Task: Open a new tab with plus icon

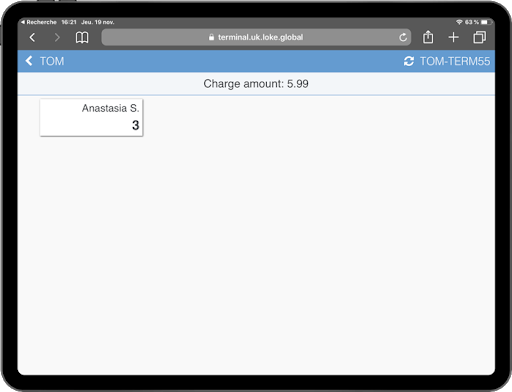Action: pos(453,37)
